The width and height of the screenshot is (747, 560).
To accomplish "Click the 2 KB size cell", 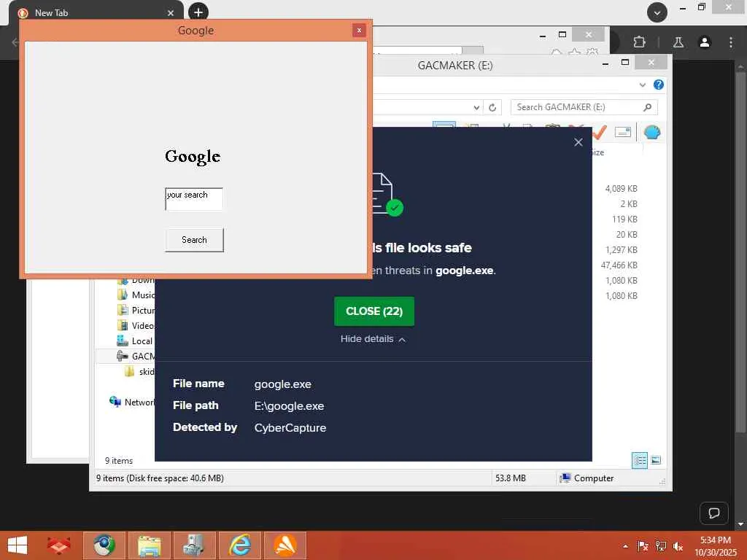I will click(x=628, y=204).
